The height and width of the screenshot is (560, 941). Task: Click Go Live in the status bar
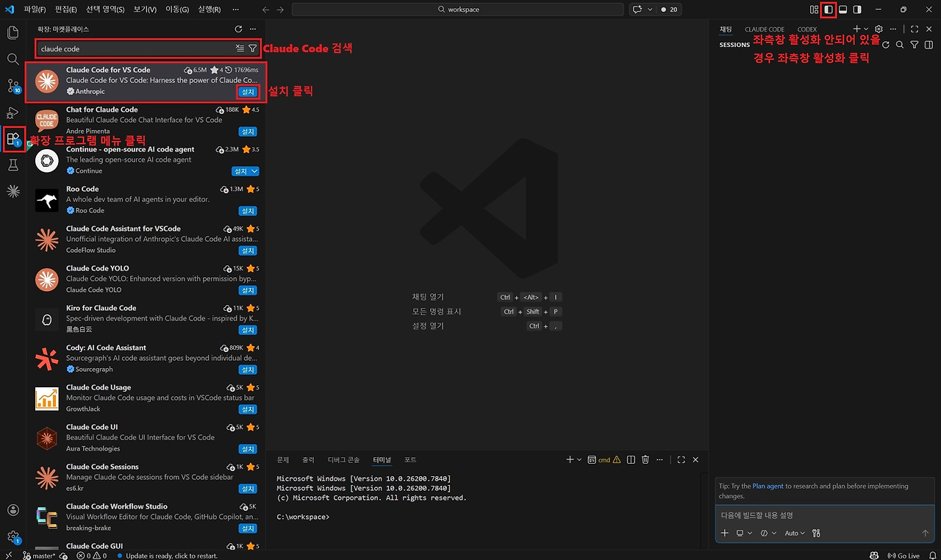904,556
